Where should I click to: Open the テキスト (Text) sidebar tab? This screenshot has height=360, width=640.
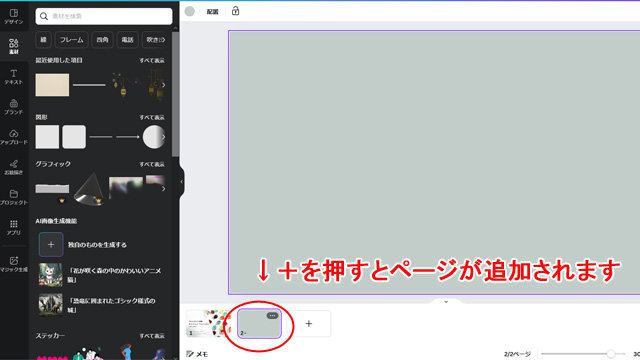(x=14, y=77)
